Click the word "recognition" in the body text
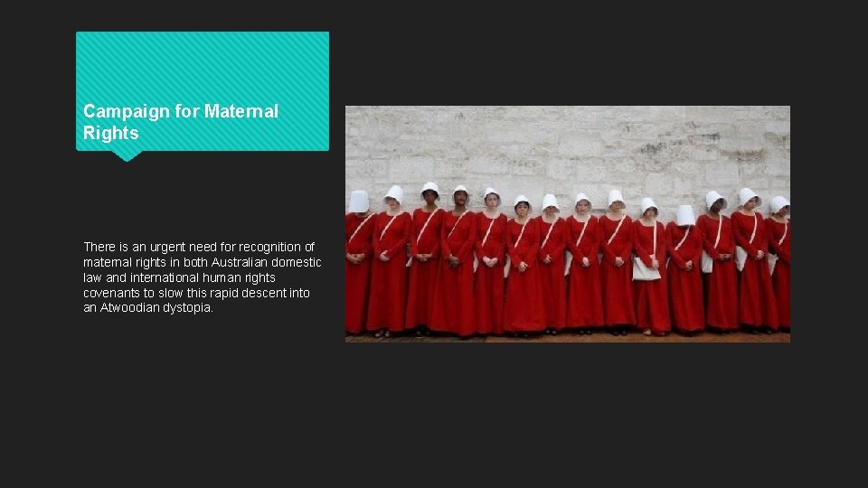The width and height of the screenshot is (868, 488). click(269, 248)
